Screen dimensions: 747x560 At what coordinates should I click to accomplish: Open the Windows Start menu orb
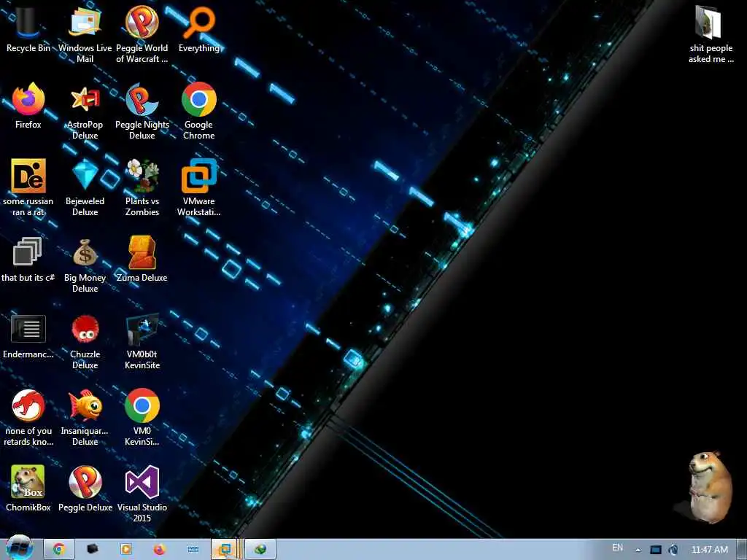point(19,548)
